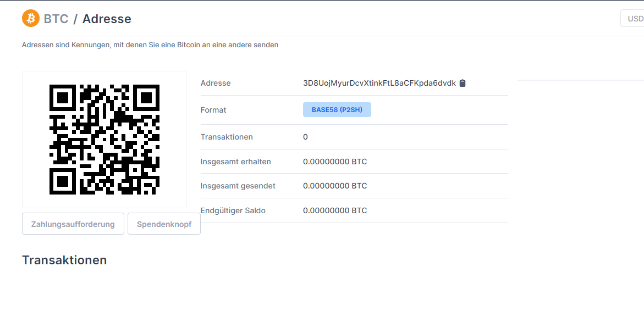The width and height of the screenshot is (644, 311).
Task: Click the Insgesamt gesendet label
Action: [238, 186]
